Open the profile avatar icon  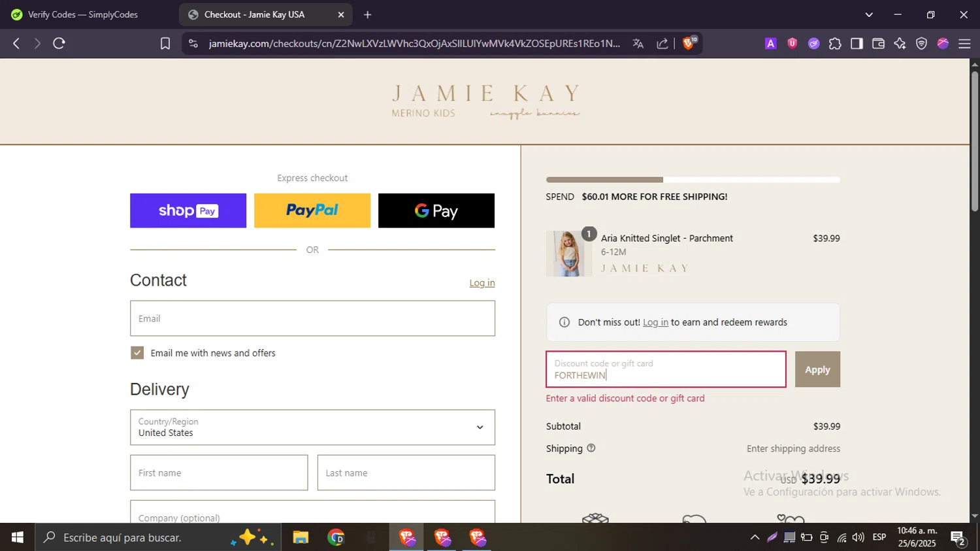pyautogui.click(x=943, y=43)
